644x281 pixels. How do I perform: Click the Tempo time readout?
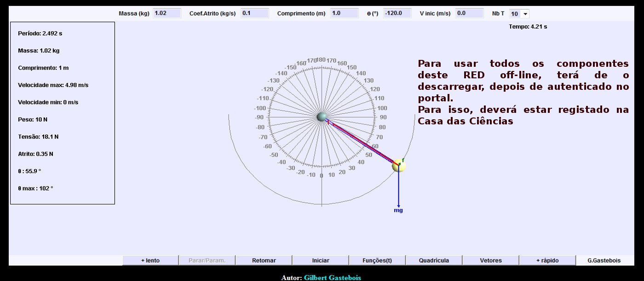click(528, 27)
